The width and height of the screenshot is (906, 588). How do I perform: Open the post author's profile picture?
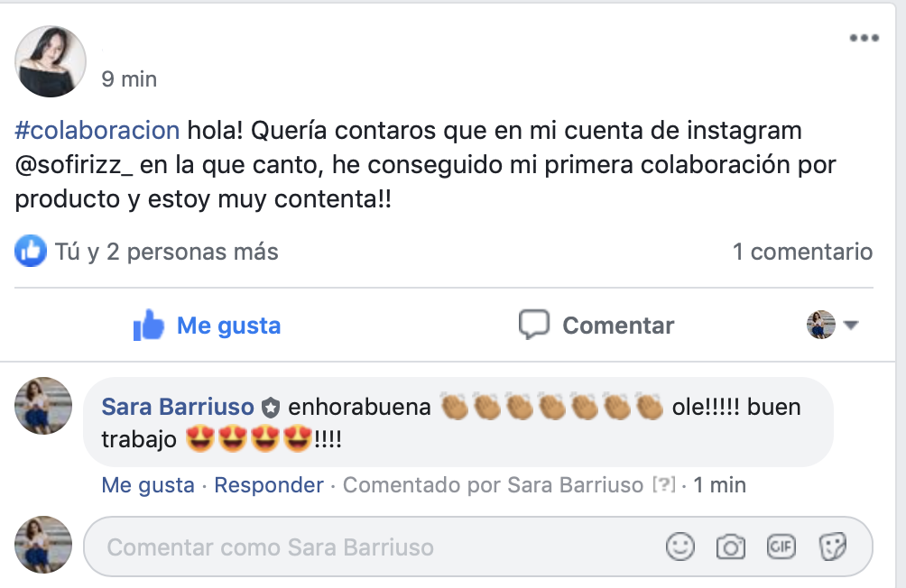point(51,61)
